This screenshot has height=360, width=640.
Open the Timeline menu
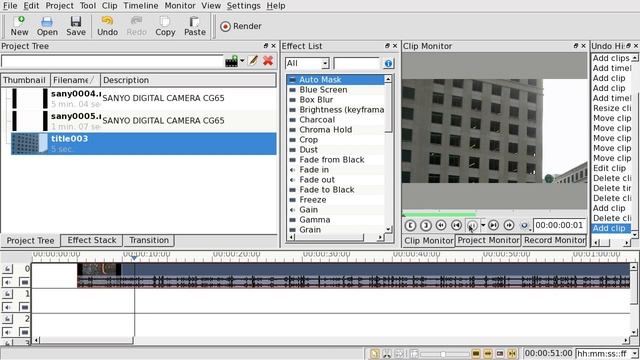[x=140, y=6]
